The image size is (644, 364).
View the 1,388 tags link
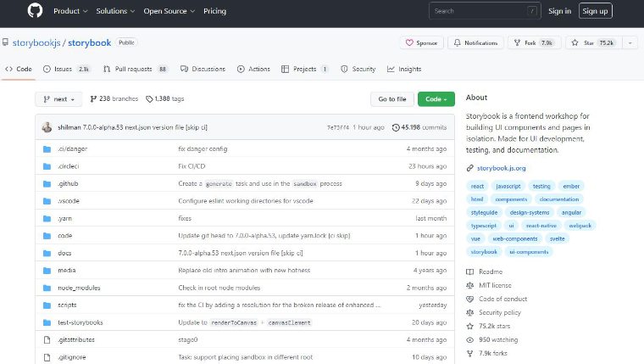click(165, 98)
